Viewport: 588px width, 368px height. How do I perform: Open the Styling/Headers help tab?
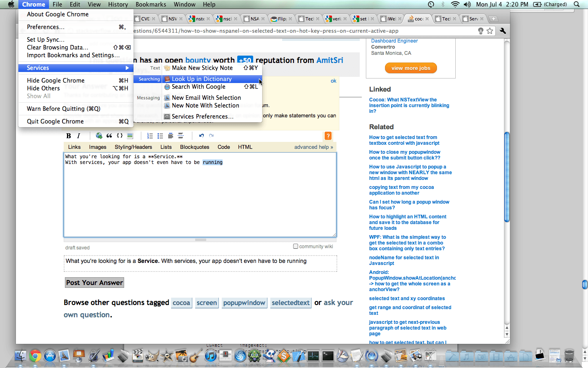tap(133, 147)
